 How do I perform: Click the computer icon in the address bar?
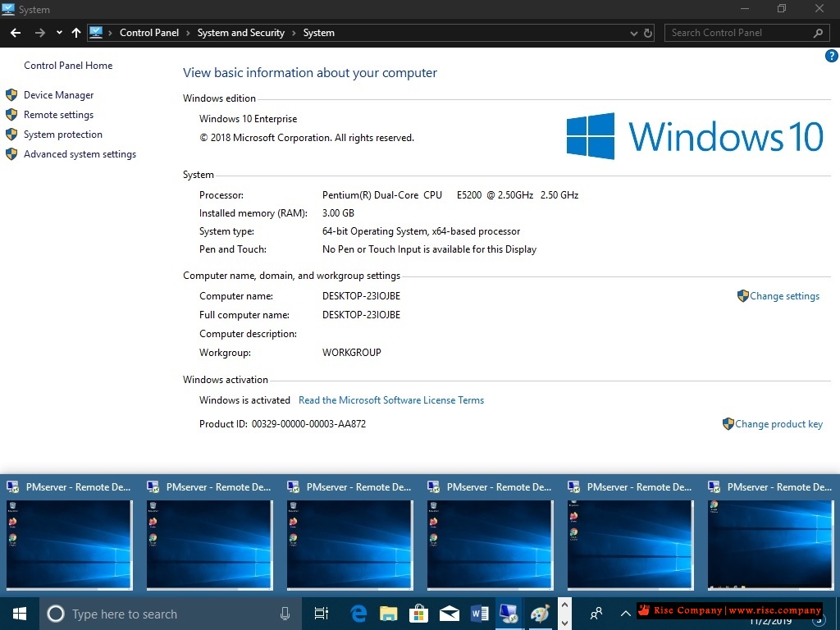point(96,33)
